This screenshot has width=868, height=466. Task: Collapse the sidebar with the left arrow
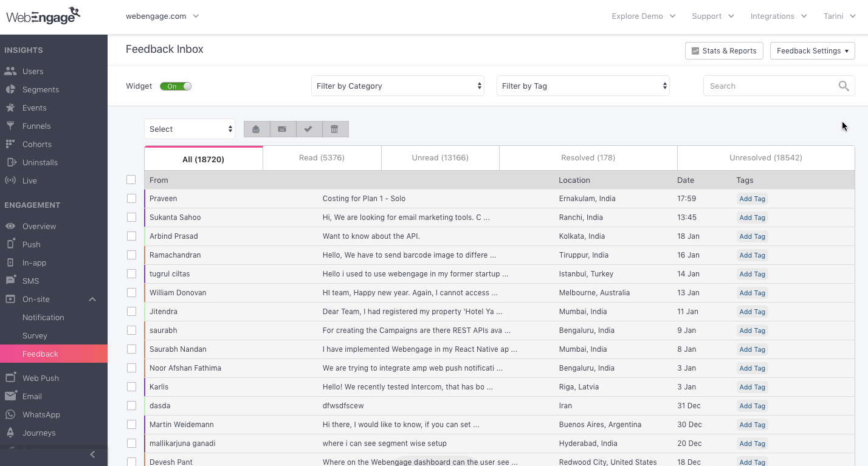pos(92,454)
